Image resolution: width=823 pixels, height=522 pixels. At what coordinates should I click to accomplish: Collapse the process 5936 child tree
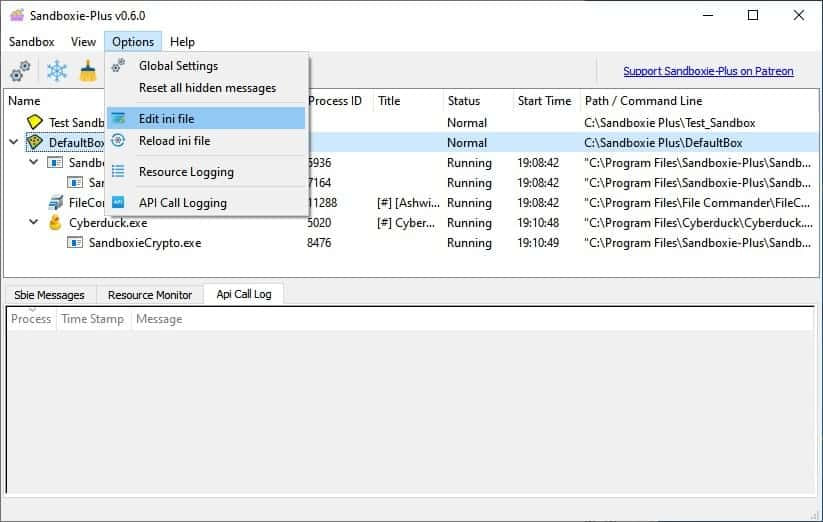34,162
